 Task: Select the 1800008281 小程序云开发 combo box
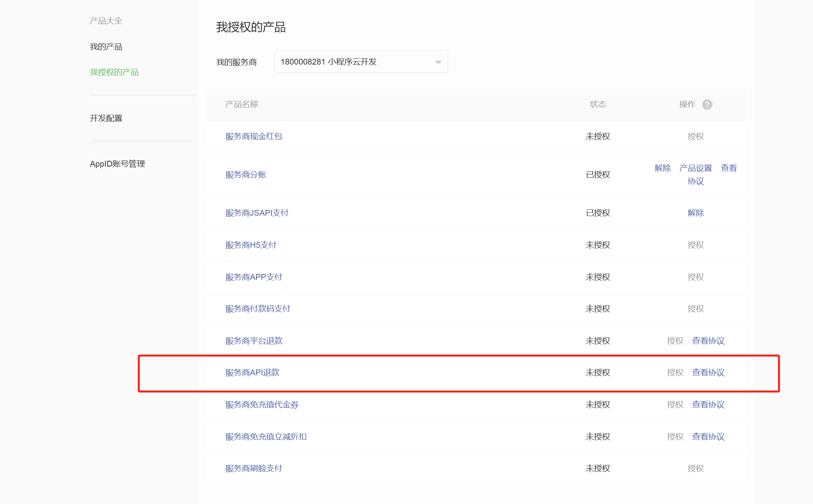[x=361, y=62]
